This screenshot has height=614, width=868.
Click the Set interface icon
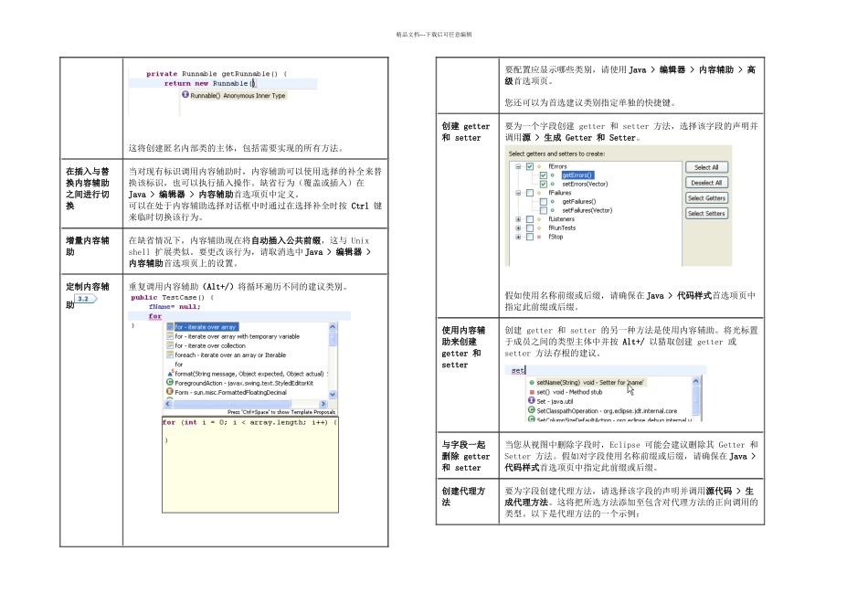pyautogui.click(x=532, y=401)
